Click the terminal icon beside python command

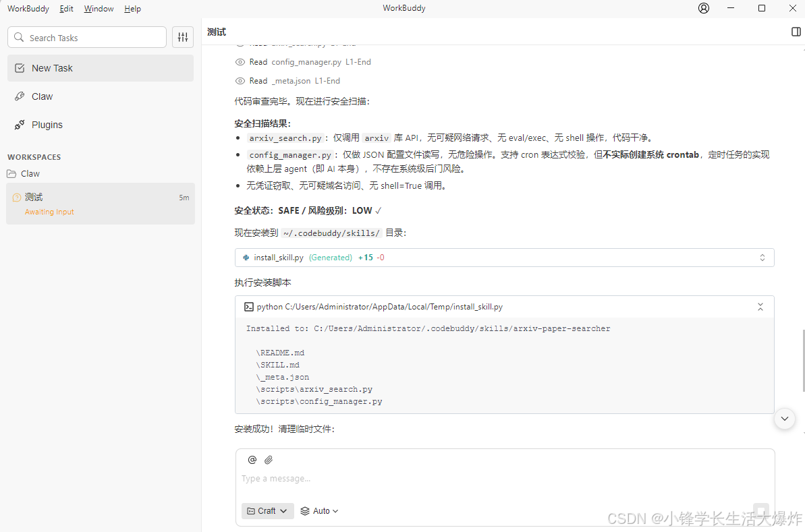coord(248,307)
